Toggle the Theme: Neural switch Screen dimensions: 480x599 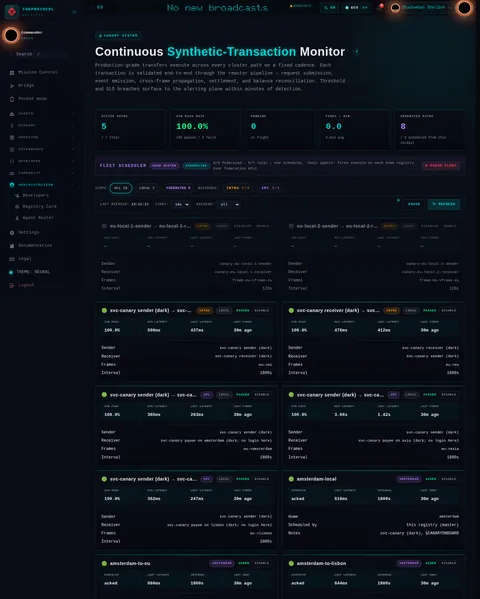click(x=30, y=272)
